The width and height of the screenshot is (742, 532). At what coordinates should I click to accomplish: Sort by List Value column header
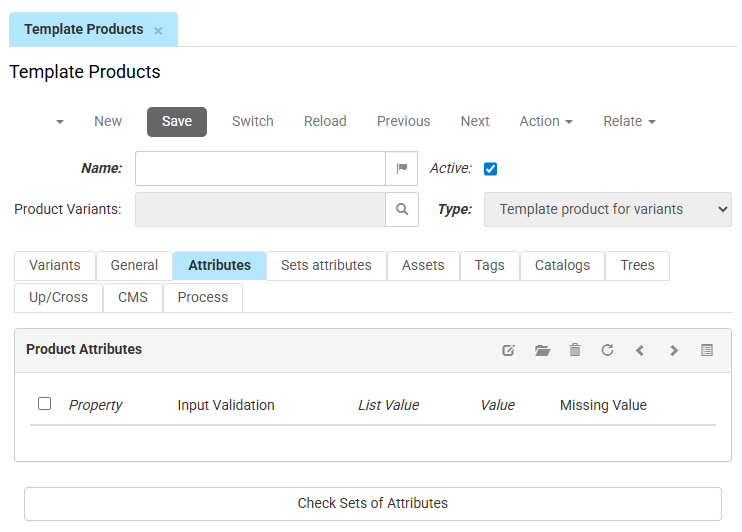[389, 405]
